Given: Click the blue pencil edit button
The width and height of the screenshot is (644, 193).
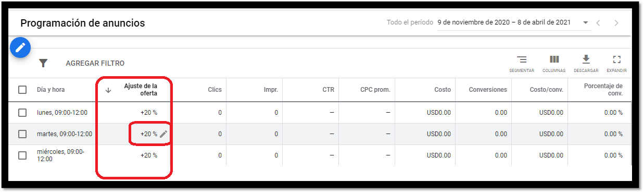Looking at the screenshot, I should tap(20, 47).
